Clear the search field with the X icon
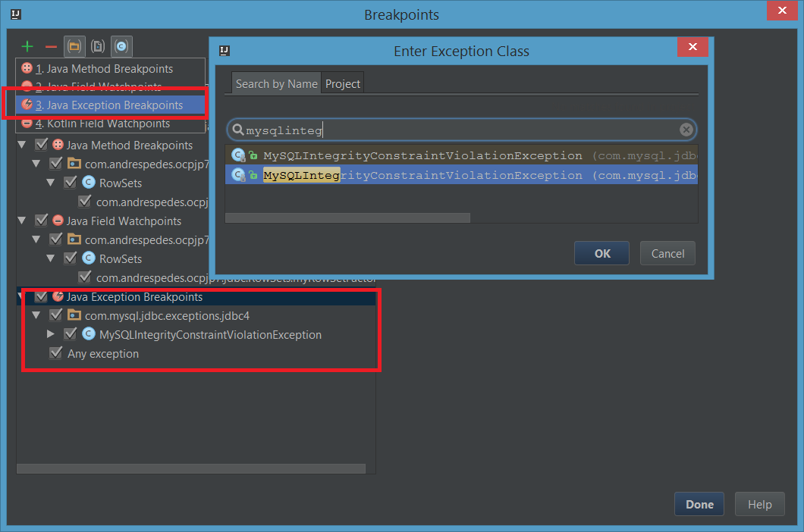The width and height of the screenshot is (804, 532). [x=686, y=130]
